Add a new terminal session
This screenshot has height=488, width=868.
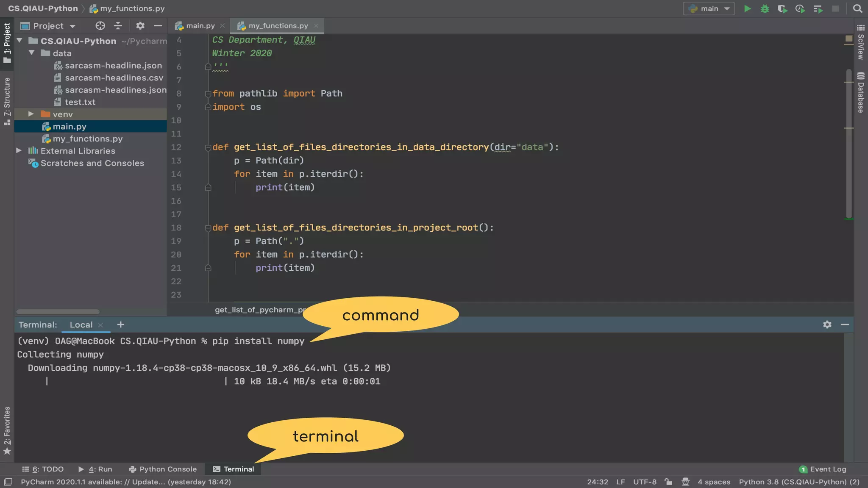[121, 324]
